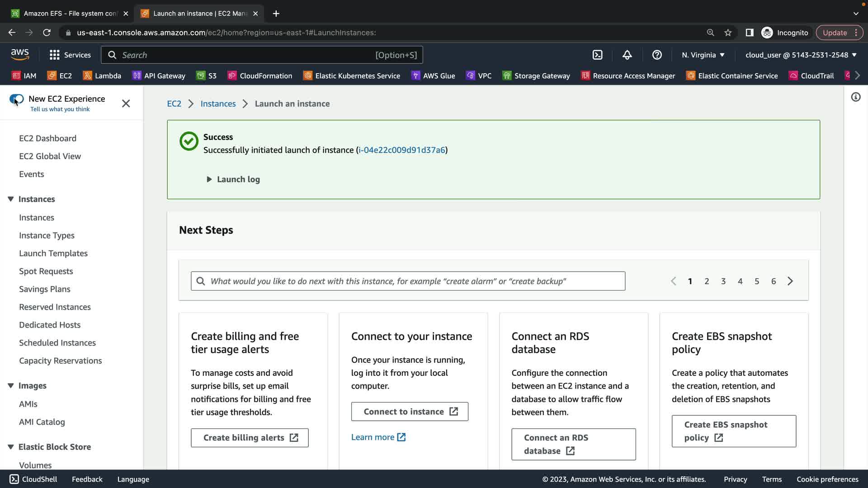Open the Services grid menu icon
The image size is (868, 488).
[x=55, y=55]
